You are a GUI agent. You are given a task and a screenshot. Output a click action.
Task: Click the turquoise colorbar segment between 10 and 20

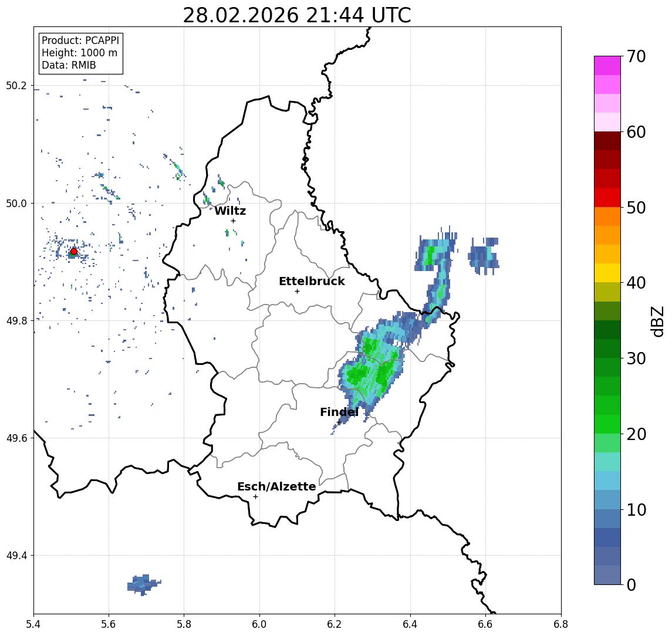607,462
